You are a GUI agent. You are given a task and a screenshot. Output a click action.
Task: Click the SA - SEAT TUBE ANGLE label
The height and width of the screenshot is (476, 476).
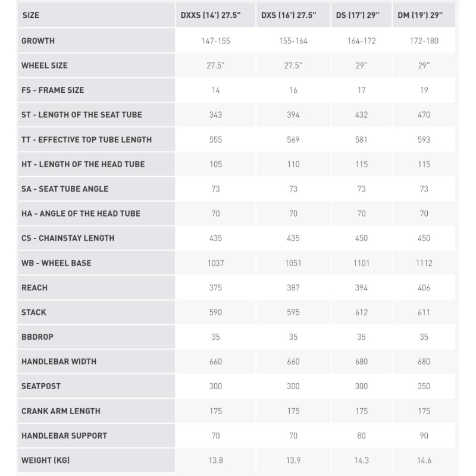[x=65, y=189]
